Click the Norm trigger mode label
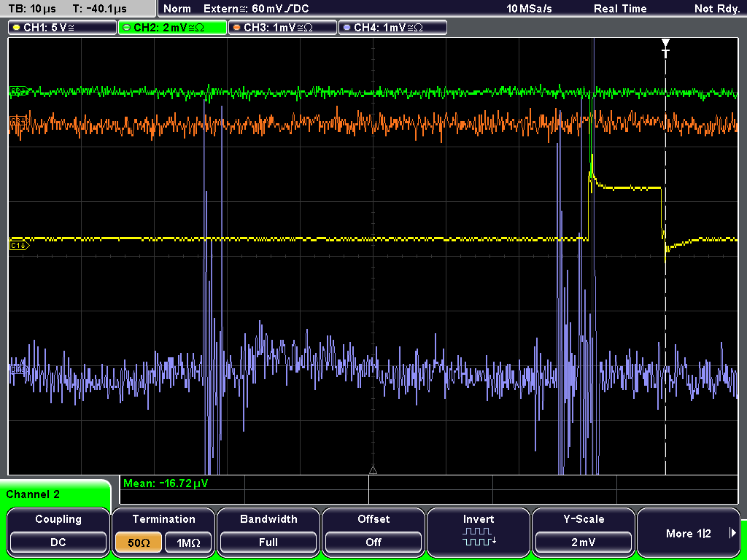Viewport: 747px width, 560px height. pos(177,9)
